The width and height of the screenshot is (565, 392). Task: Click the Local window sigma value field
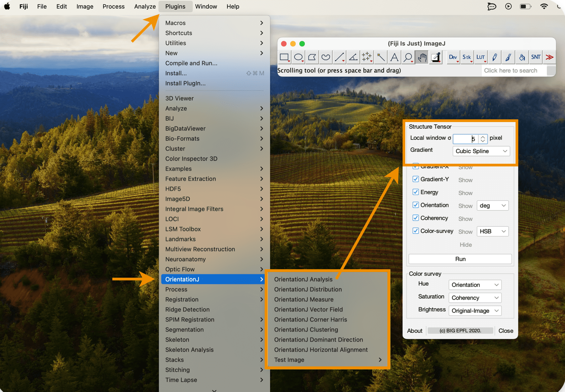(x=466, y=139)
